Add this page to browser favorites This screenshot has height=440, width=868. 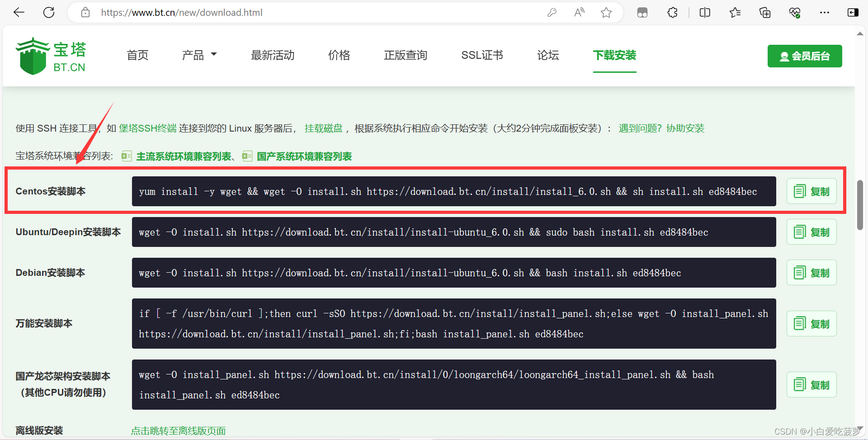pyautogui.click(x=606, y=12)
